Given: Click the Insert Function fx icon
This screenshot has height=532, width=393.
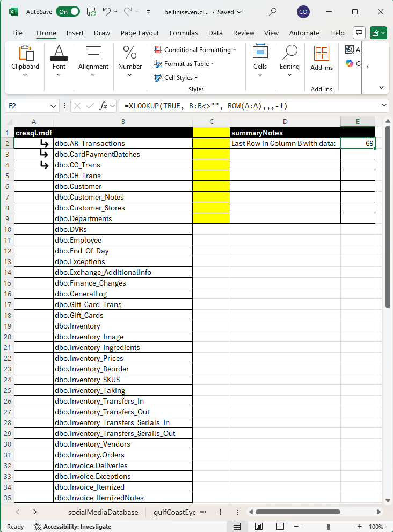Looking at the screenshot, I should (x=104, y=106).
